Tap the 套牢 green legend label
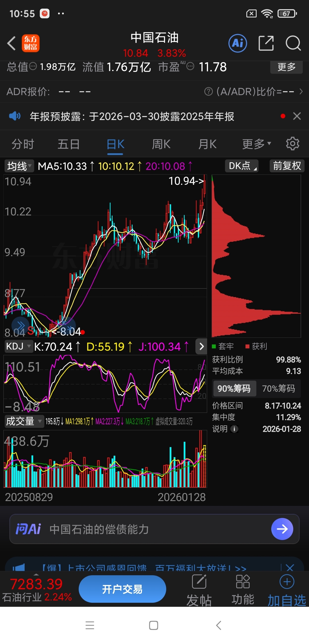Image resolution: width=309 pixels, height=644 pixels. (x=223, y=346)
